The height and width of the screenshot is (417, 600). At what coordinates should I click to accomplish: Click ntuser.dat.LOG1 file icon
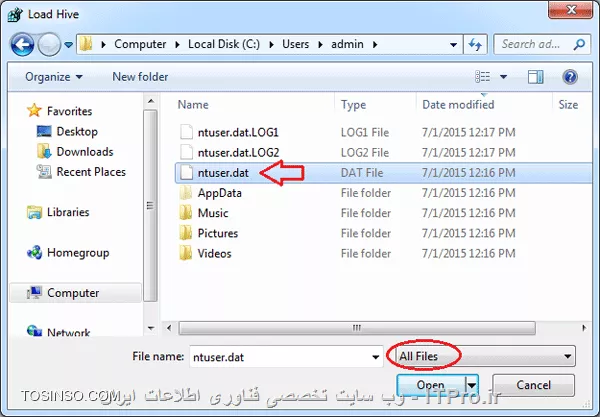click(186, 132)
